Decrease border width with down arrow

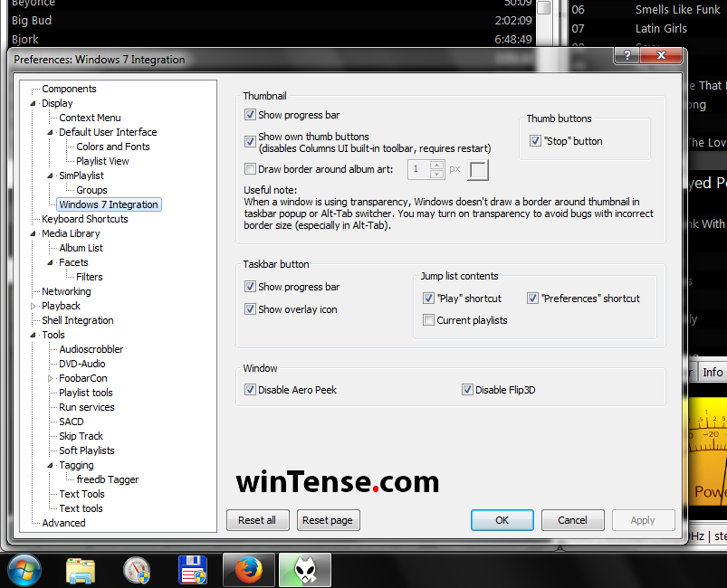click(x=436, y=175)
